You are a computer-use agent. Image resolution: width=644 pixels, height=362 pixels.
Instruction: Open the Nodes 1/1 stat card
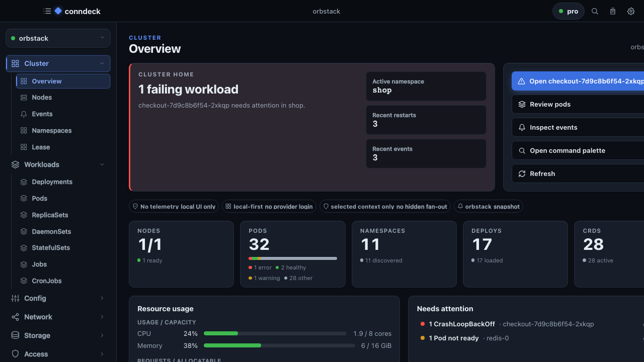tap(181, 254)
